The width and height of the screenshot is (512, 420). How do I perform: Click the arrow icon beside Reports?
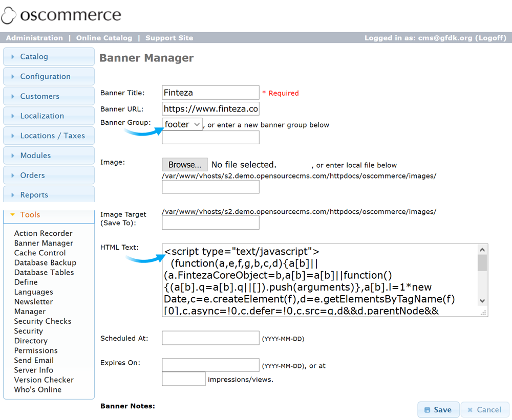click(13, 195)
